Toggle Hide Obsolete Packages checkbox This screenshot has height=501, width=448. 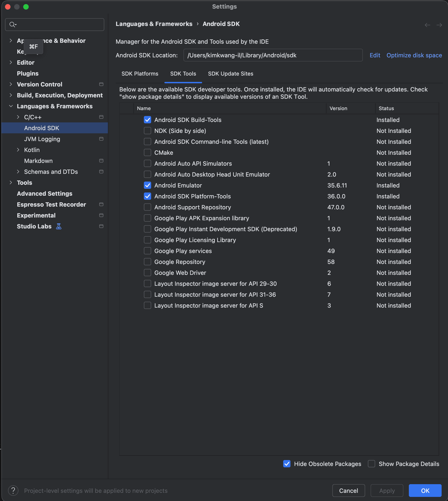tap(287, 464)
